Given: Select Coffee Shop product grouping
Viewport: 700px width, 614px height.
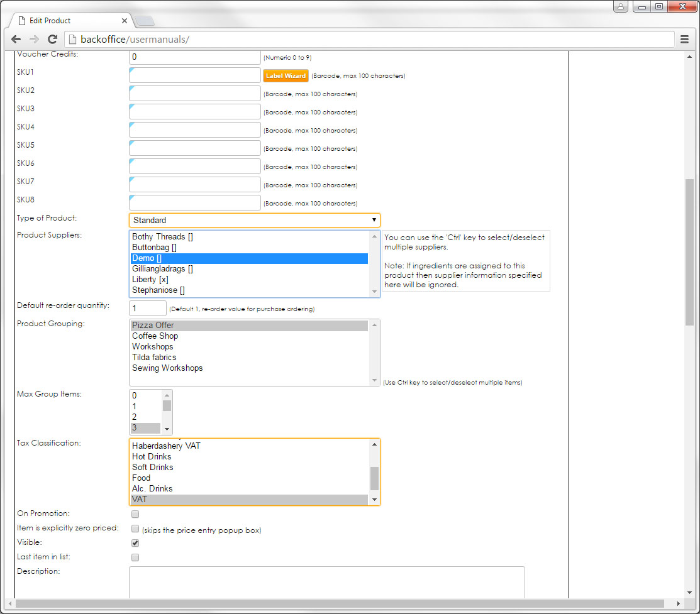Looking at the screenshot, I should coord(249,336).
